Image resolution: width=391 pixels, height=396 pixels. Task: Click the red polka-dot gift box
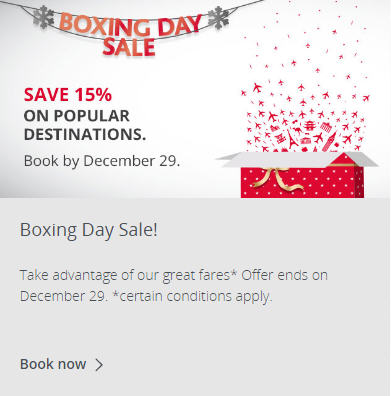pyautogui.click(x=302, y=182)
